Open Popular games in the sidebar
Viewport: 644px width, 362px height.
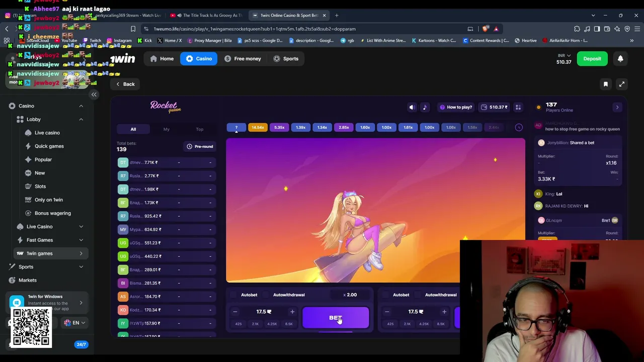click(x=43, y=159)
